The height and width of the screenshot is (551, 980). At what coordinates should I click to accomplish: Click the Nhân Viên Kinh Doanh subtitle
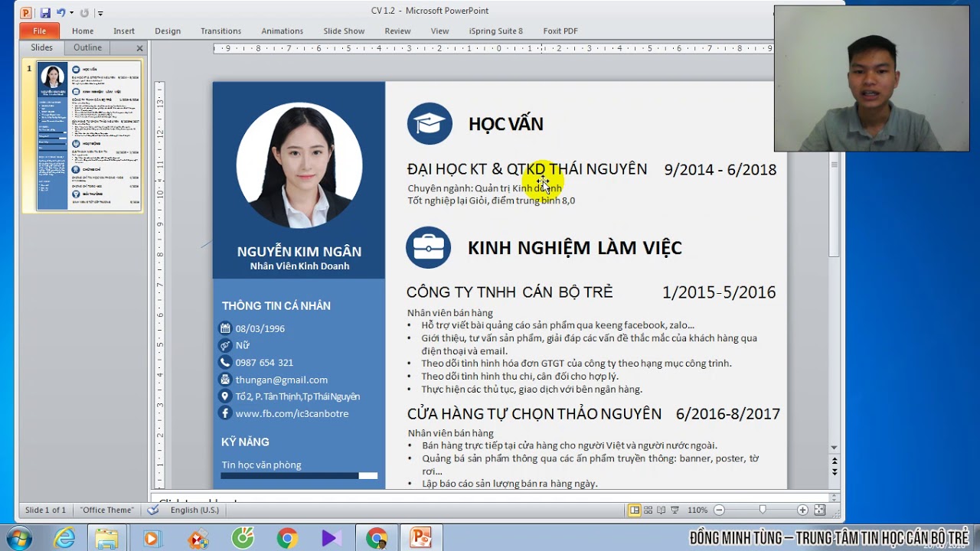tap(299, 266)
